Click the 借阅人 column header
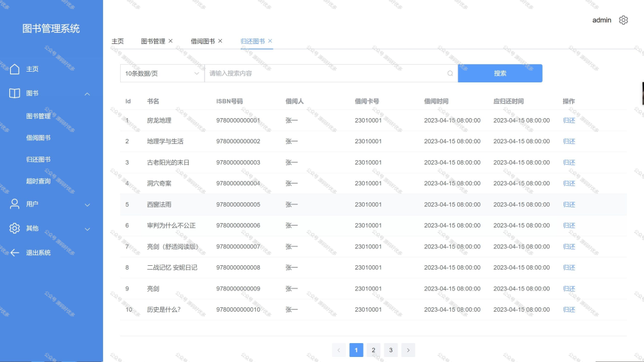 coord(294,101)
